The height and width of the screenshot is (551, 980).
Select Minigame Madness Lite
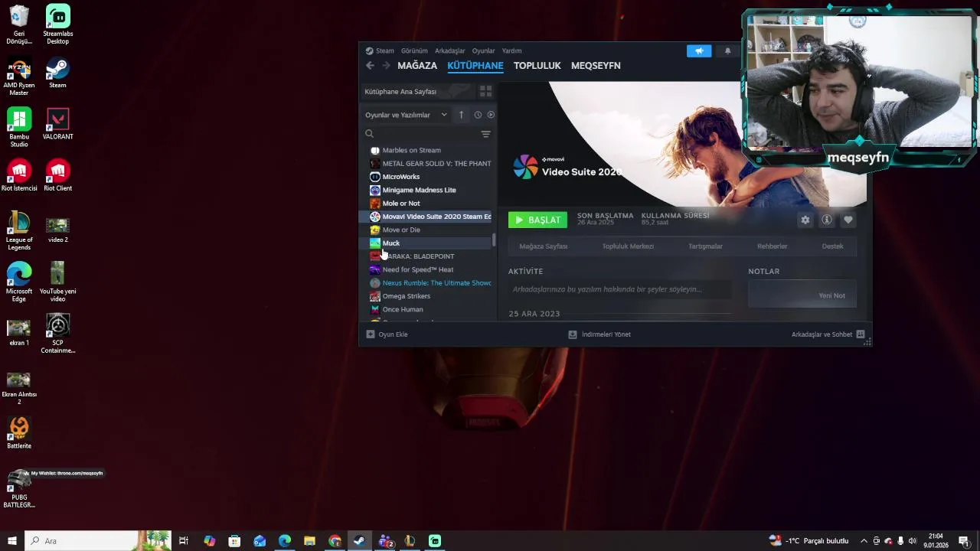click(x=427, y=190)
